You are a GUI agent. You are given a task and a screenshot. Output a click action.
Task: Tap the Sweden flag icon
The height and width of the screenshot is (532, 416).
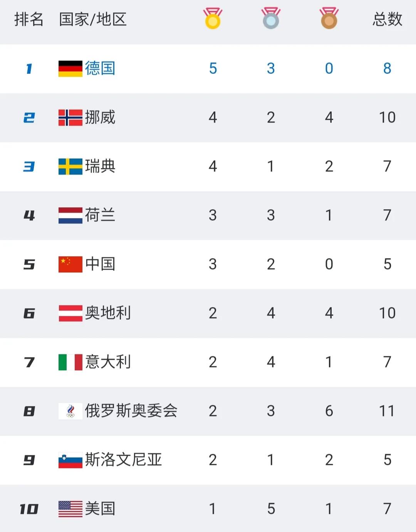(x=70, y=166)
